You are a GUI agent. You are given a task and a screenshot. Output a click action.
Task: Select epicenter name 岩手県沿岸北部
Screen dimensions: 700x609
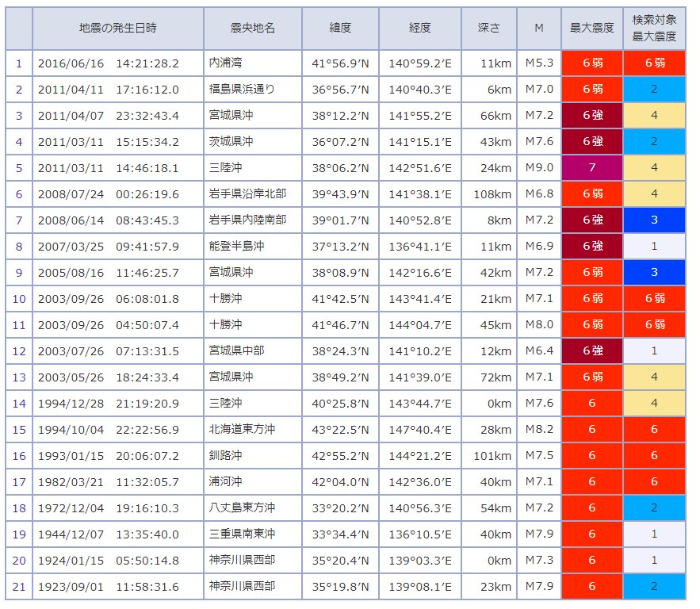click(x=247, y=193)
